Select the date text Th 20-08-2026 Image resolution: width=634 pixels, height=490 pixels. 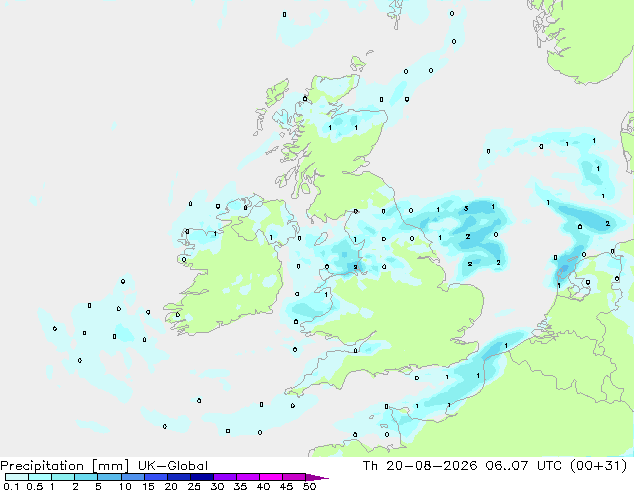tap(420, 466)
